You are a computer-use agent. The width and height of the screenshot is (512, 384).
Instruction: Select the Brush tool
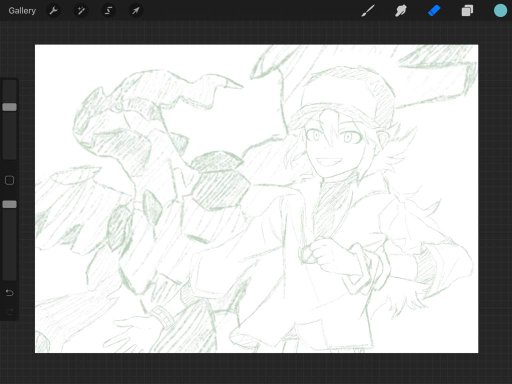[368, 10]
